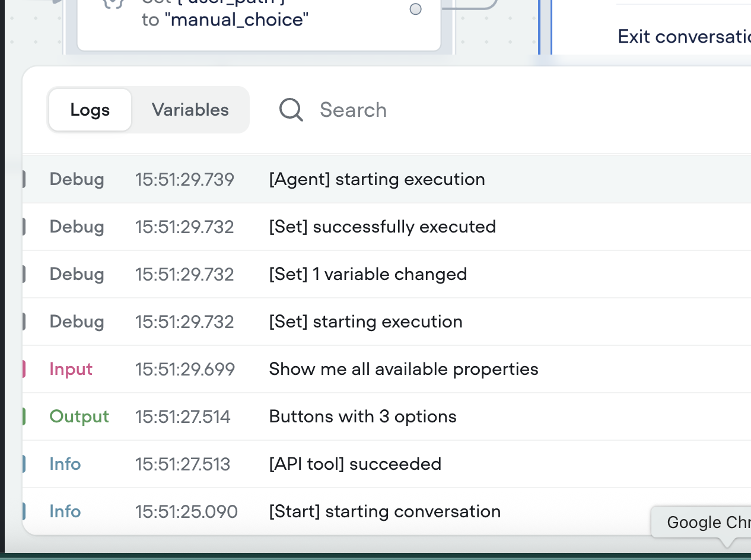Click the output port circle on Set node

(x=415, y=9)
